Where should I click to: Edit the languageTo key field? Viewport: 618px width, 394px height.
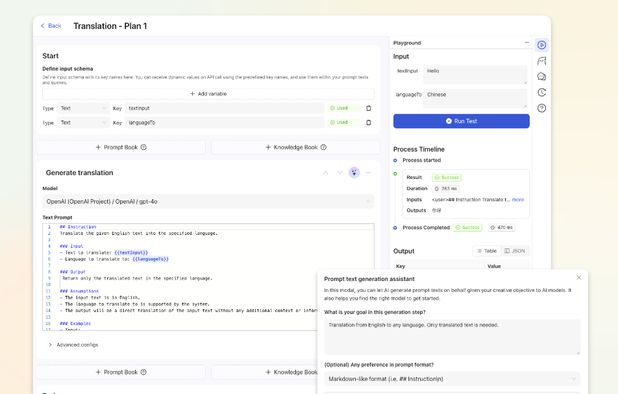tap(224, 123)
